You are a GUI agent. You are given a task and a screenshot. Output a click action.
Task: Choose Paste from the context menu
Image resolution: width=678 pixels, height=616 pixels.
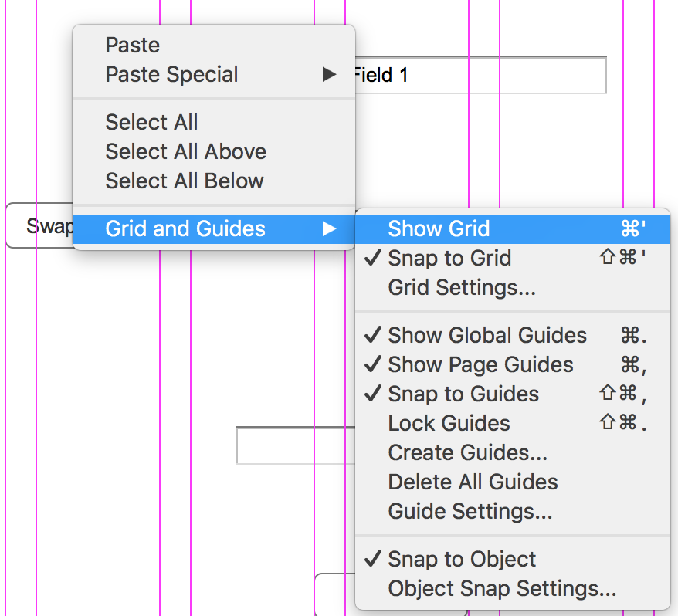(x=133, y=46)
